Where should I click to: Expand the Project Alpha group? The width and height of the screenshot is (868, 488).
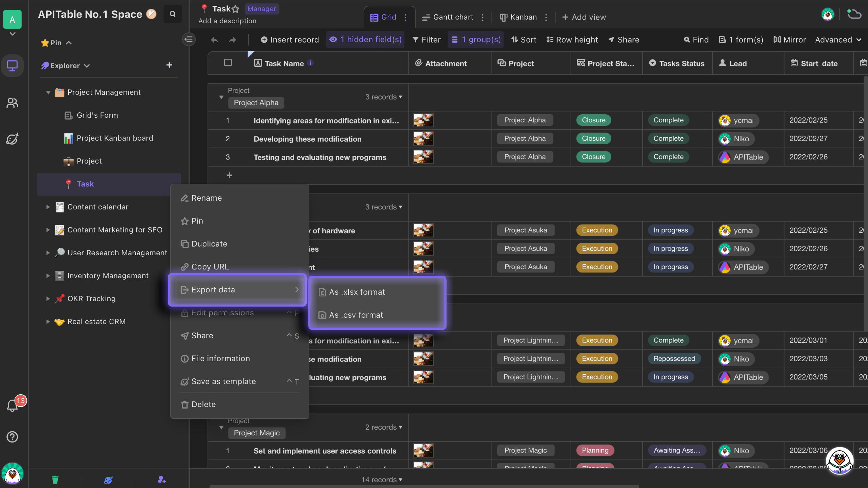[221, 96]
